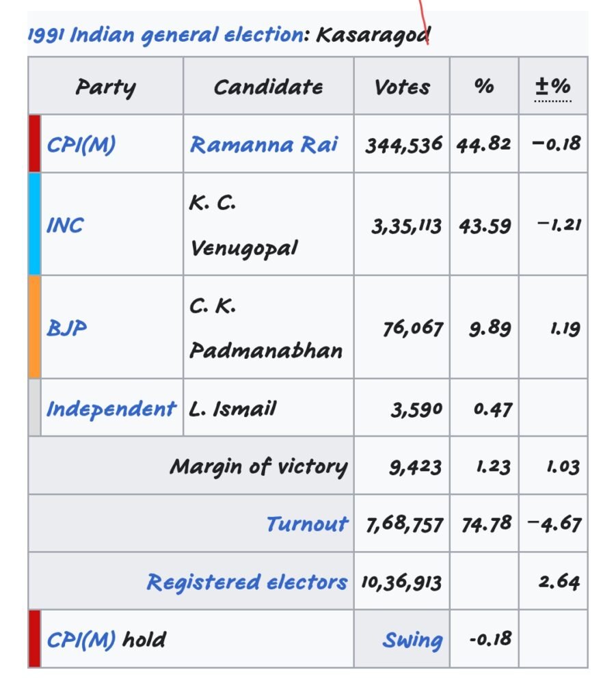Open the BJP party link
Image resolution: width=616 pixels, height=700 pixels.
tap(67, 328)
